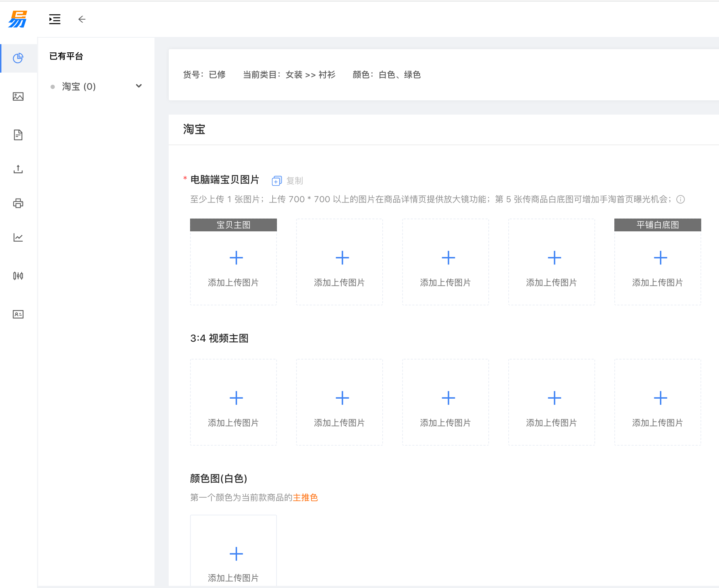Open the image gallery sidebar icon

click(18, 96)
